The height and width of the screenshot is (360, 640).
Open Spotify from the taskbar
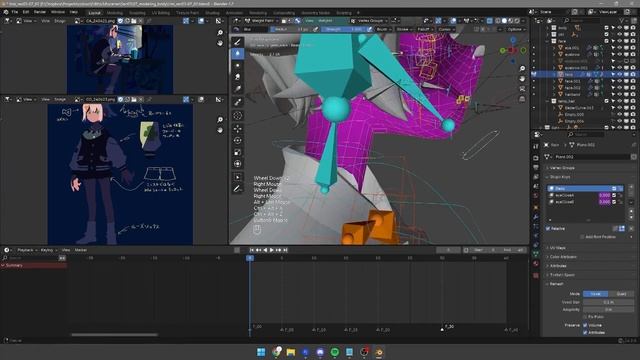click(335, 352)
